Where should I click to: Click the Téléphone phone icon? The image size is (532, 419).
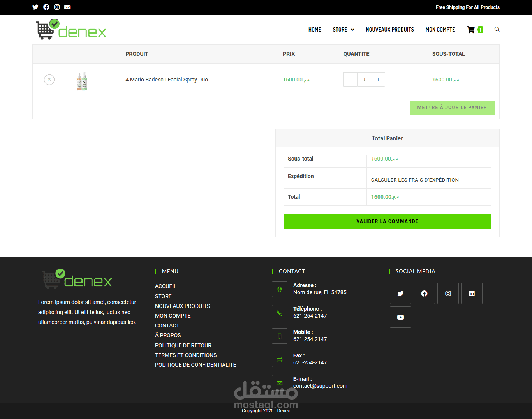280,313
